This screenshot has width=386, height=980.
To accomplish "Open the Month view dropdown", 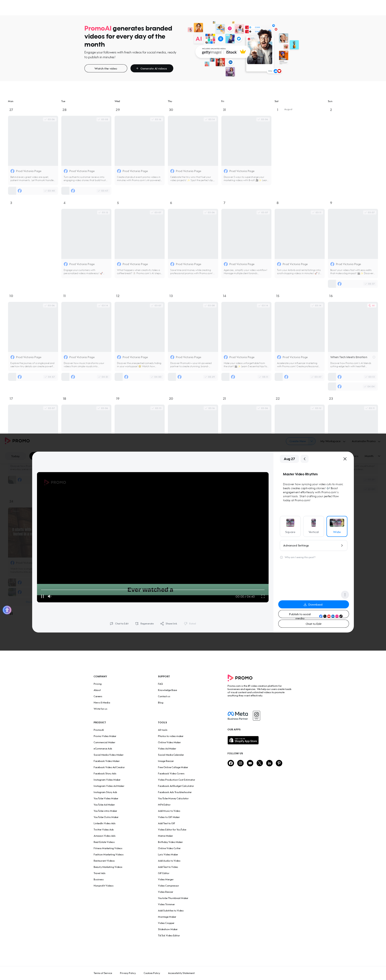I will (x=372, y=456).
